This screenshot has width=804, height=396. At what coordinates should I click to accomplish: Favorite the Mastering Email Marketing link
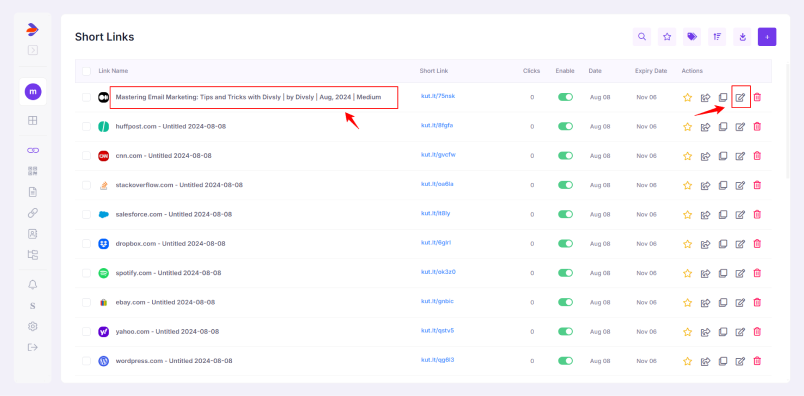pyautogui.click(x=688, y=97)
